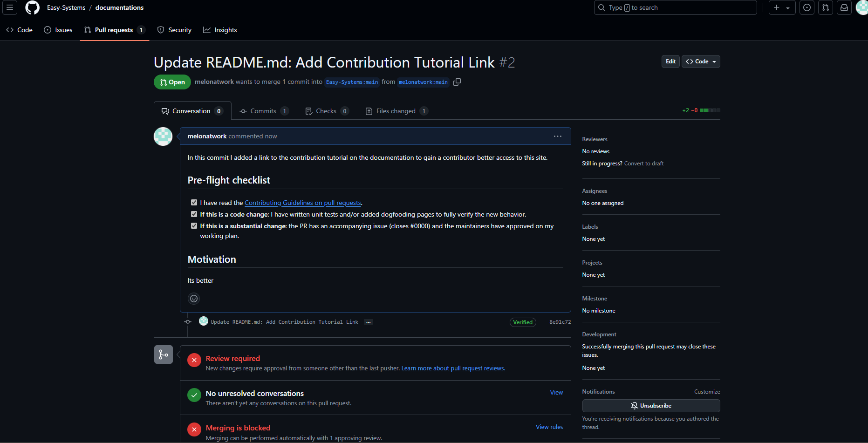
Task: Open the hamburger navigation menu
Action: (x=9, y=7)
